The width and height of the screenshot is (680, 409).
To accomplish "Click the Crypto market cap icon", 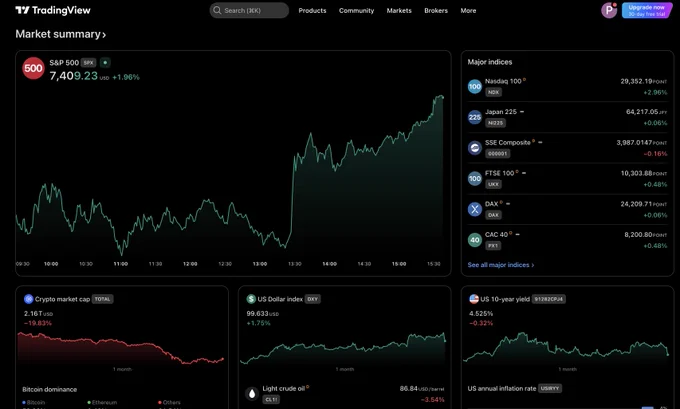I will (29, 299).
